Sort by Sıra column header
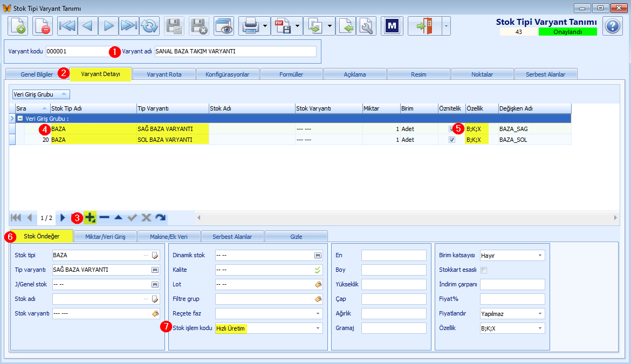Screen dimensions: 631x364 click(32, 108)
